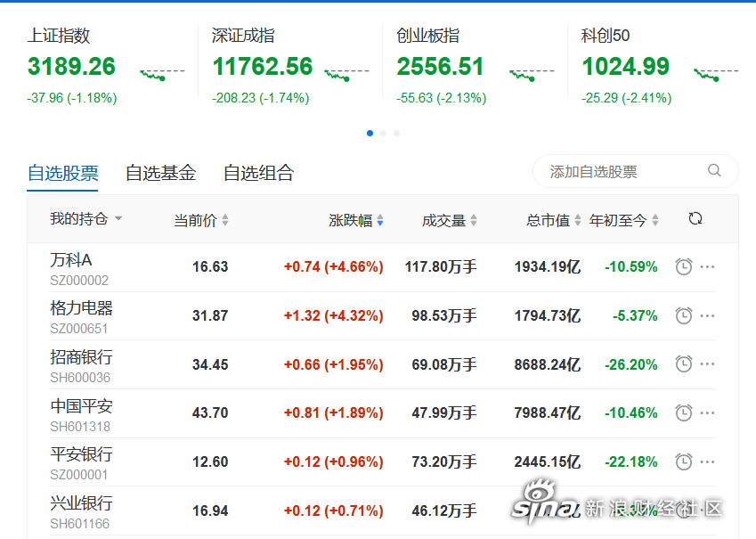
Task: Click stock code SH600036
Action: [80, 378]
